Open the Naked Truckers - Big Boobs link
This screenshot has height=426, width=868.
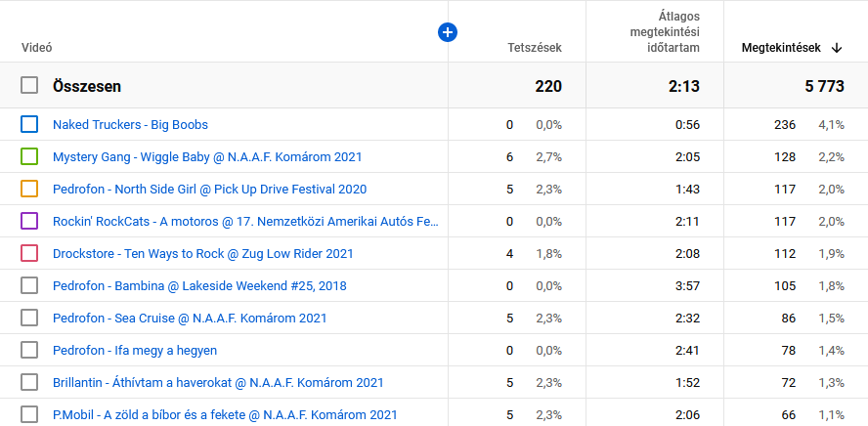pos(130,125)
